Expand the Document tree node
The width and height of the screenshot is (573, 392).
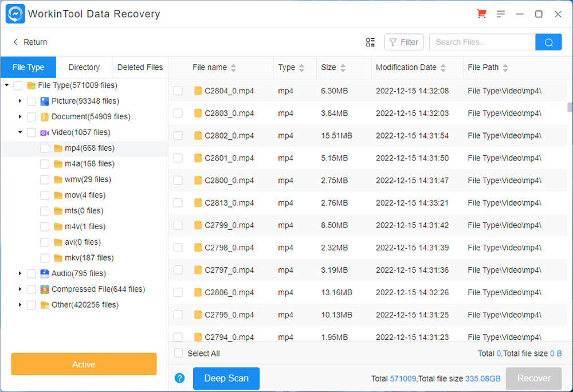coord(20,116)
